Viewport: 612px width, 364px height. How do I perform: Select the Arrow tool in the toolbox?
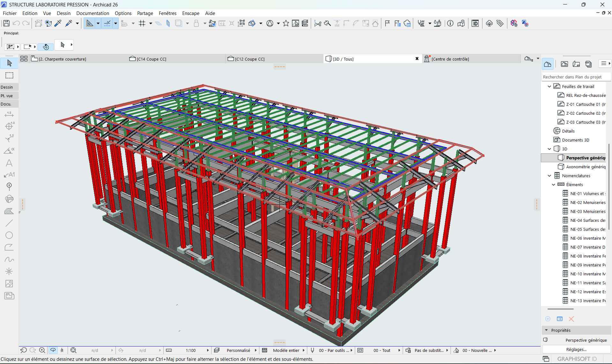(x=9, y=63)
